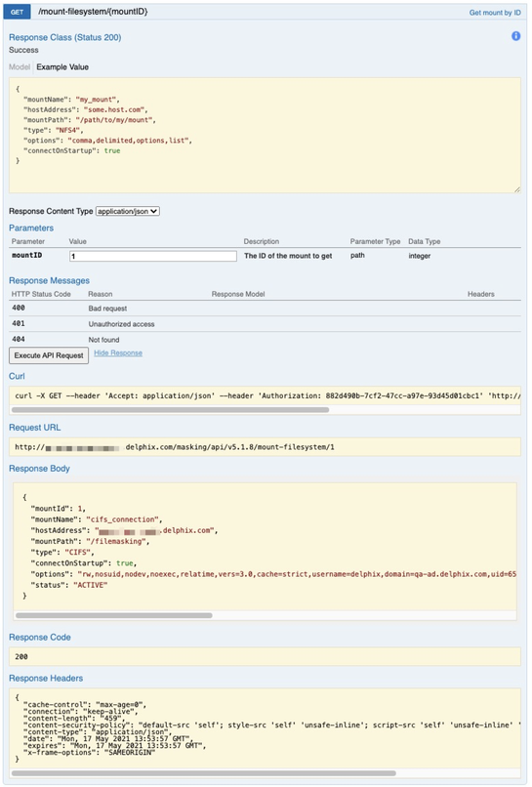The height and width of the screenshot is (787, 532).
Task: Click the Response Headers horizontal scrollbar
Action: coord(204,773)
